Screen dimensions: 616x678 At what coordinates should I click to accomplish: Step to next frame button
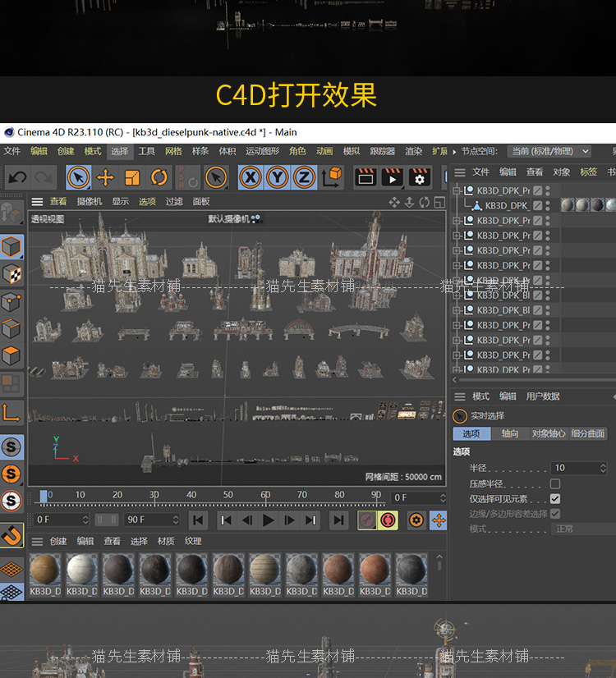289,520
